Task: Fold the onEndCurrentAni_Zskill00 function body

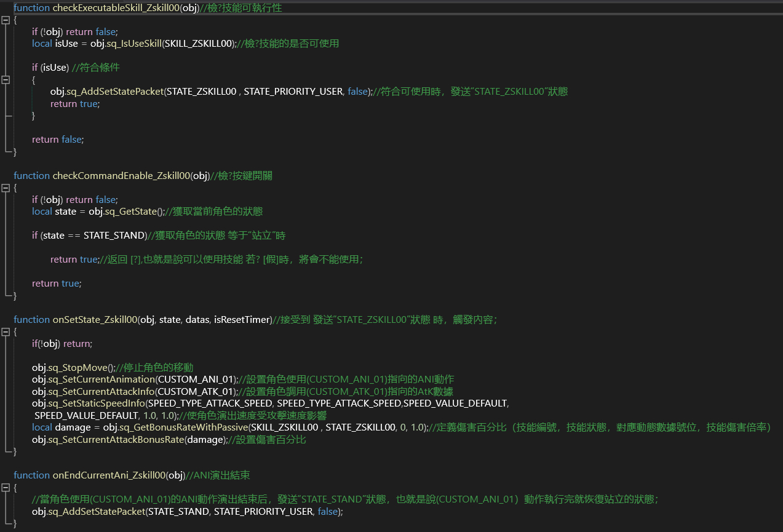Action: click(x=6, y=487)
